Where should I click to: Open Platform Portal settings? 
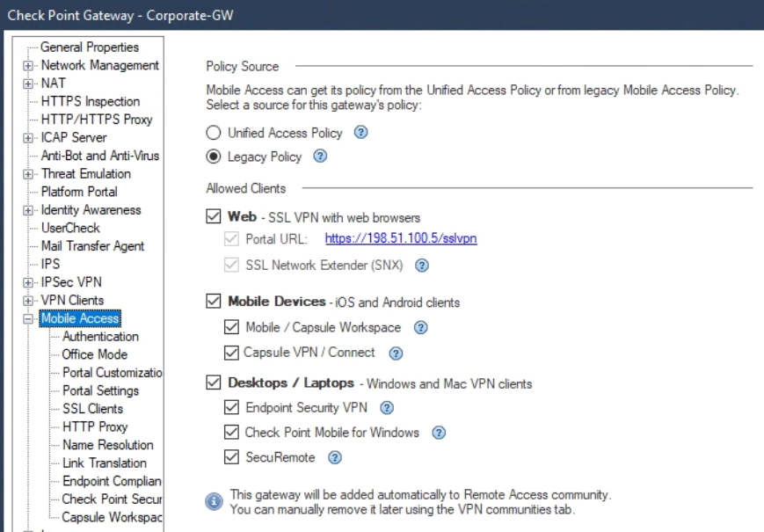pyautogui.click(x=79, y=192)
